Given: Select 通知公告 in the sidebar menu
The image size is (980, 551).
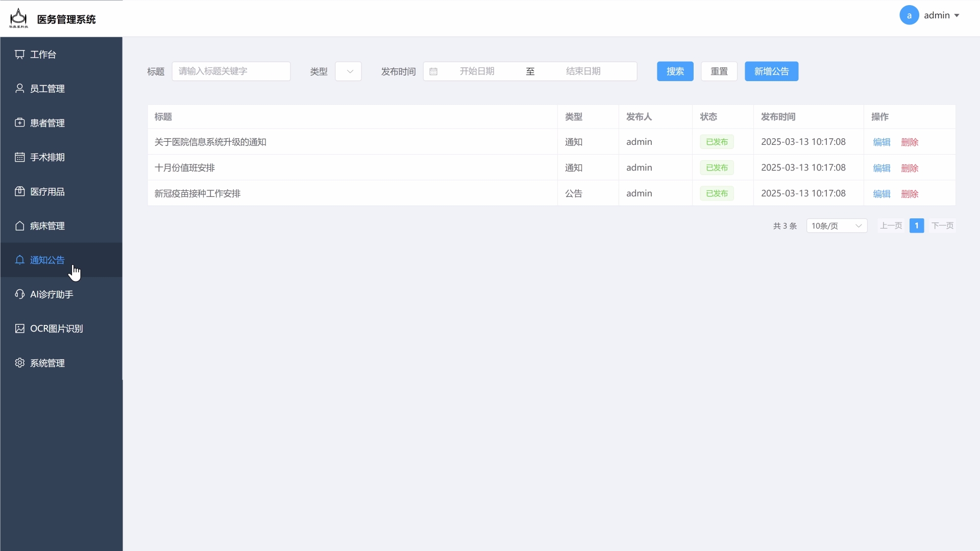Looking at the screenshot, I should 47,260.
